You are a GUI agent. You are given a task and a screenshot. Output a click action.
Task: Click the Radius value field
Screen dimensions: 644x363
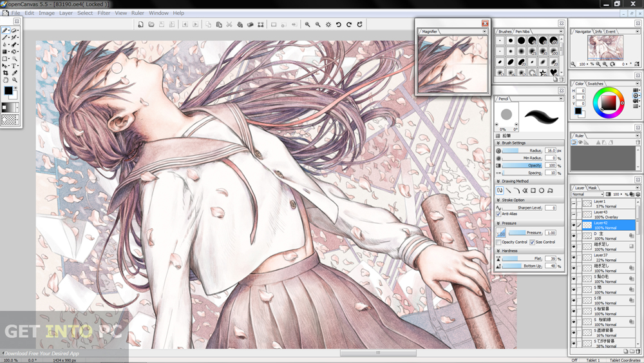(551, 150)
